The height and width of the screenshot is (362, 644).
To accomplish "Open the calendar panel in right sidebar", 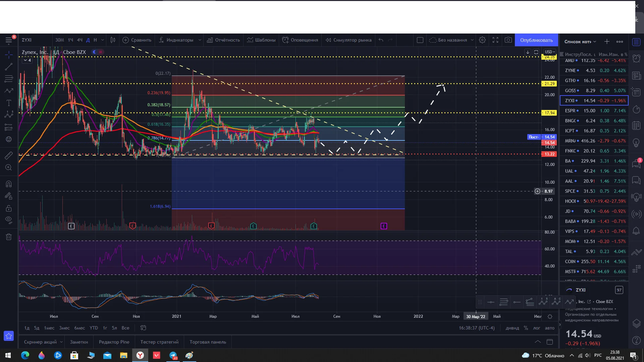I will 636,126.
